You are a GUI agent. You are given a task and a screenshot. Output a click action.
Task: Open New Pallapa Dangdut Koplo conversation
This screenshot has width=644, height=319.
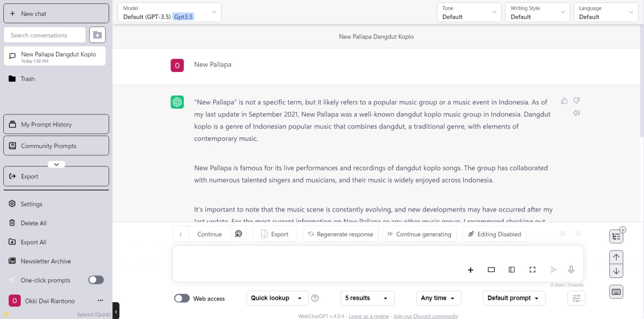55,56
